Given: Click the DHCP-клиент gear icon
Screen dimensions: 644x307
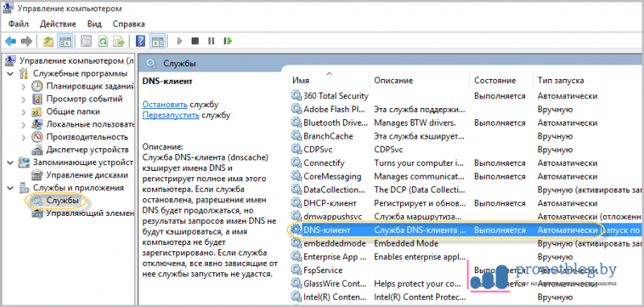Looking at the screenshot, I should coord(296,203).
